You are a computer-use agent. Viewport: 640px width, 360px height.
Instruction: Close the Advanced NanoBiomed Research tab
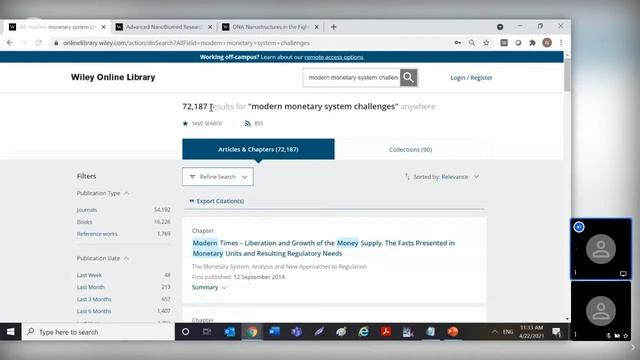(210, 27)
